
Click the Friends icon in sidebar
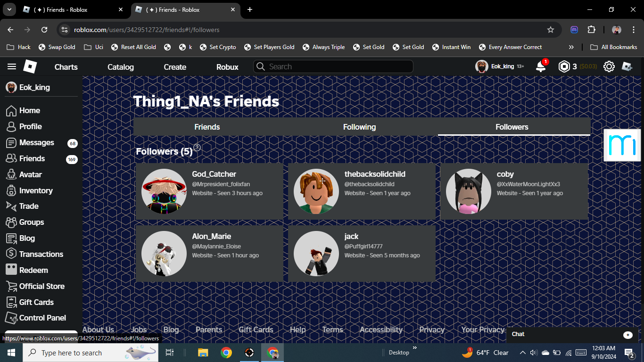tap(11, 159)
